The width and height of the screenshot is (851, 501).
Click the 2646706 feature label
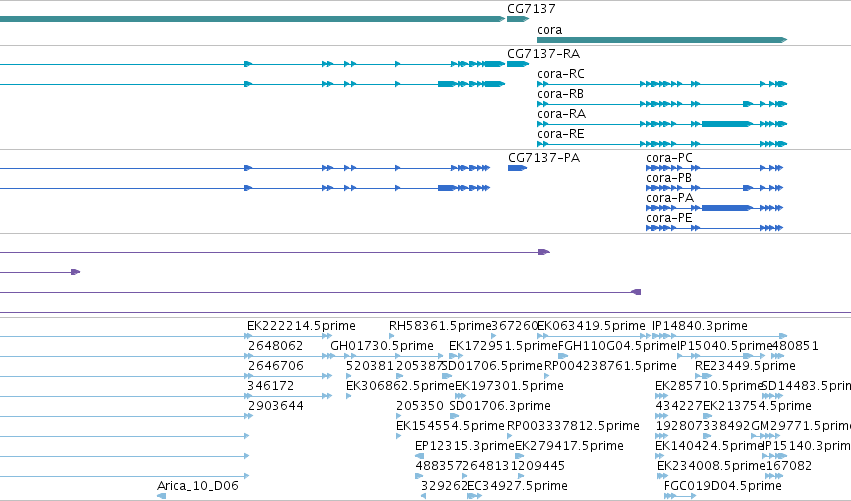276,366
